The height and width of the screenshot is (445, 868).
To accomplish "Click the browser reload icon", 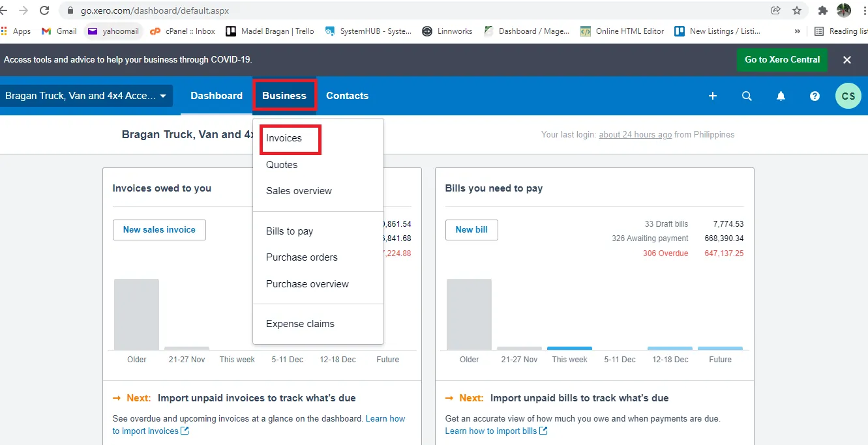I will tap(44, 10).
